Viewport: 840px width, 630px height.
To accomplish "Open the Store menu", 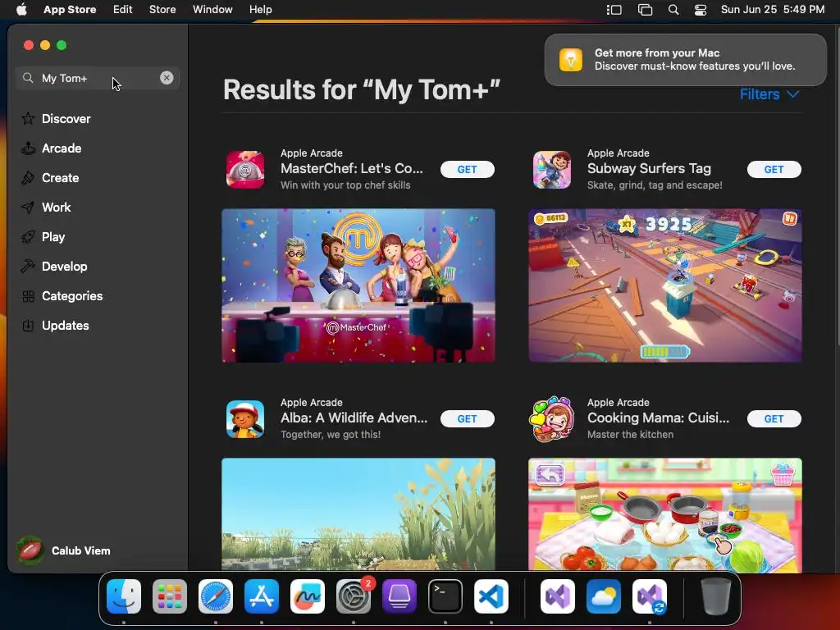I will pos(162,10).
